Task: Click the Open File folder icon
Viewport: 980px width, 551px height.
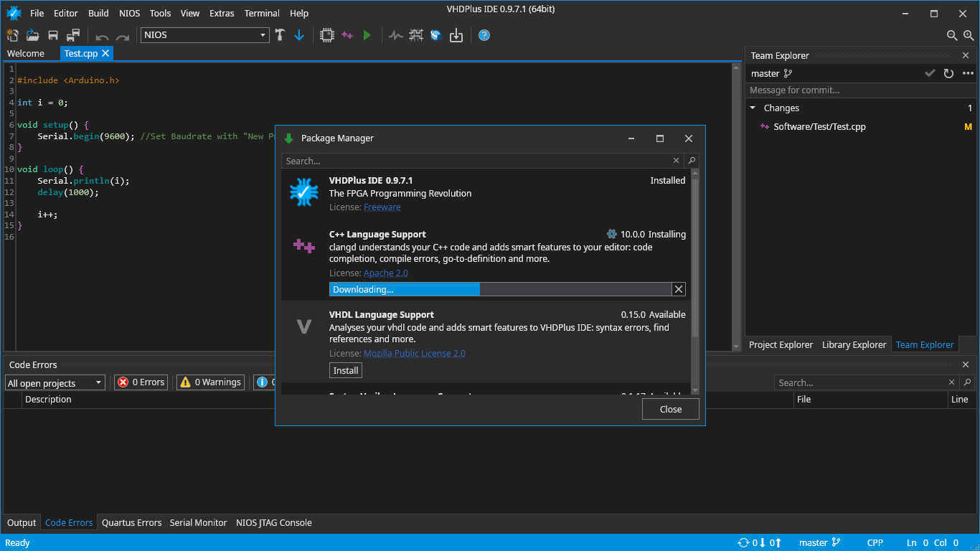Action: click(32, 34)
